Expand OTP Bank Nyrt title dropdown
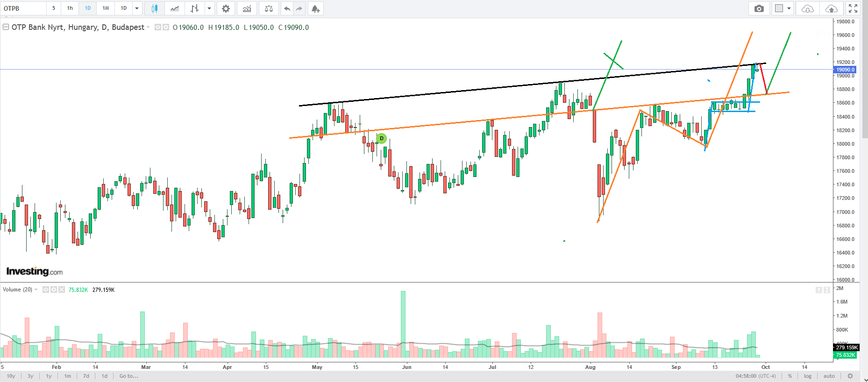 (x=148, y=28)
